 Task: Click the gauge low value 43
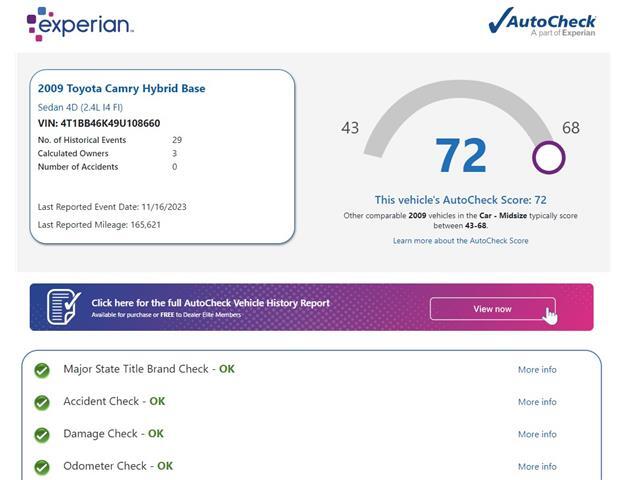tap(350, 128)
